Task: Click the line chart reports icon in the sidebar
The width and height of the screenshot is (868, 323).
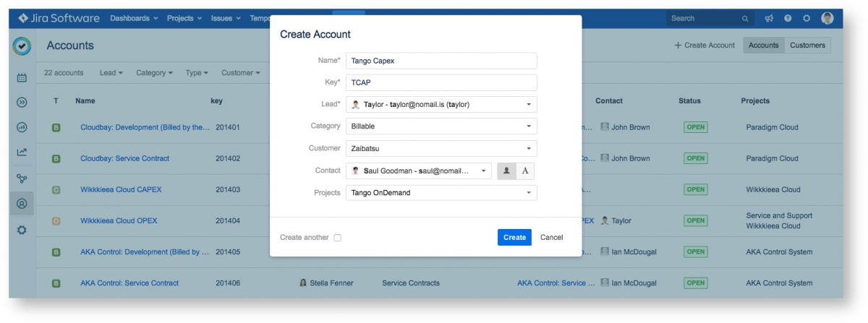Action: 22,152
